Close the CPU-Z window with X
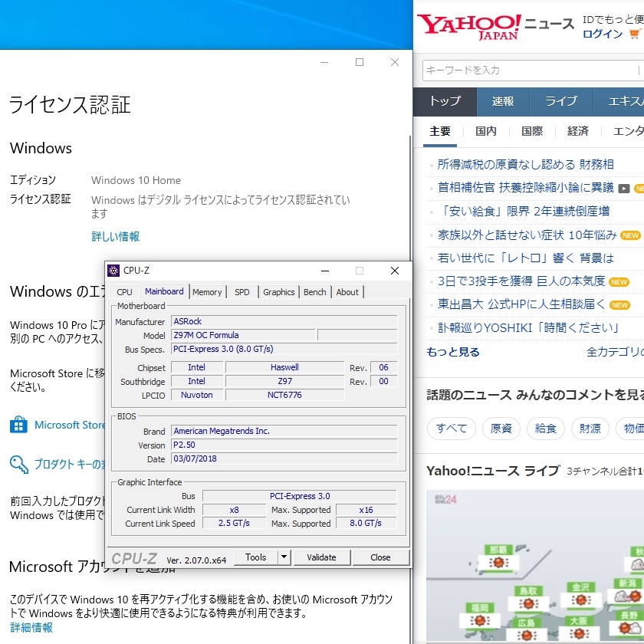This screenshot has height=644, width=644. click(395, 271)
